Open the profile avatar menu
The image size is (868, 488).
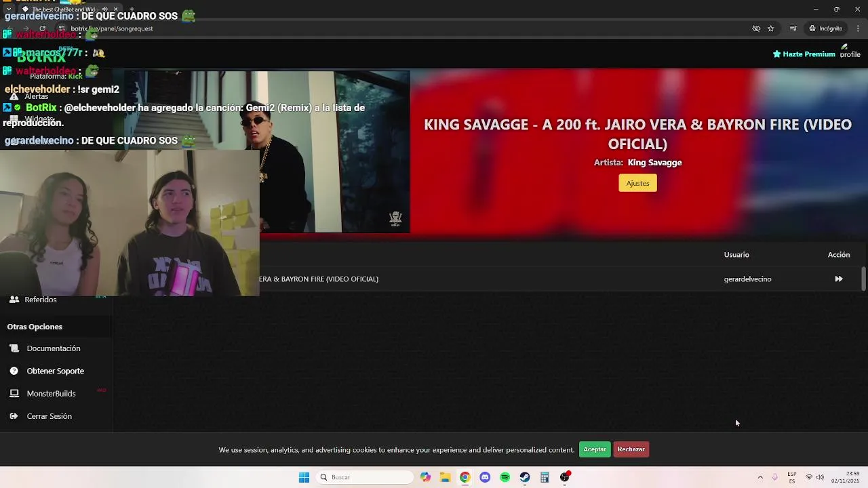[850, 52]
